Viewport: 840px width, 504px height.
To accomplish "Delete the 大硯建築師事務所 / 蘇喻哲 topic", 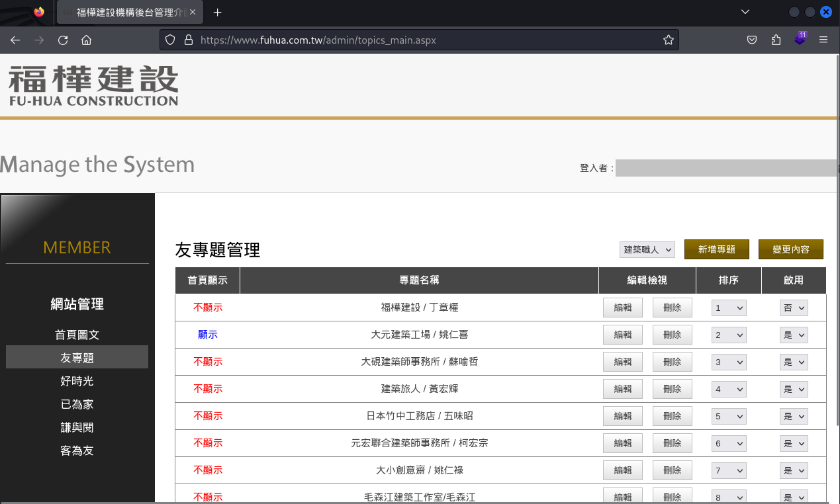I will pos(672,362).
